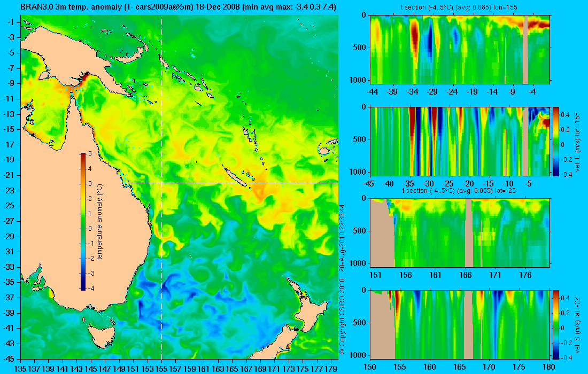Click the 0 tick on temperature color bar
The height and width of the screenshot is (374, 588).
[x=90, y=229]
